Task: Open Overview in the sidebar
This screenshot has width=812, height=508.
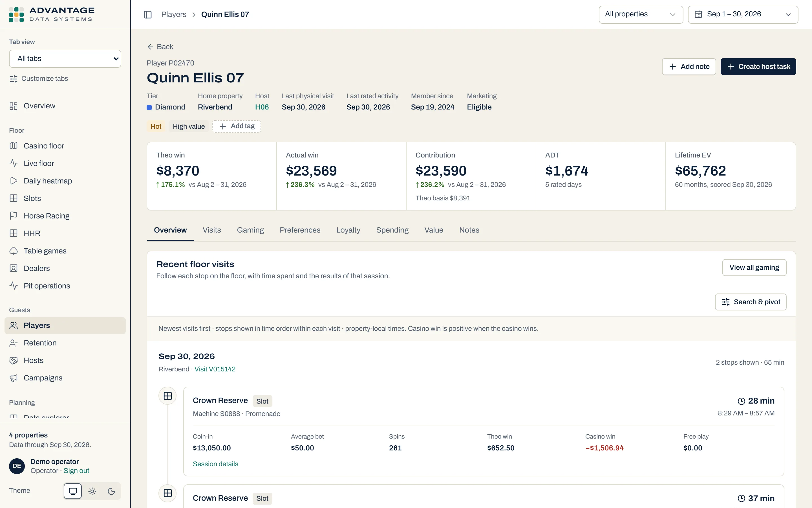Action: [65, 106]
